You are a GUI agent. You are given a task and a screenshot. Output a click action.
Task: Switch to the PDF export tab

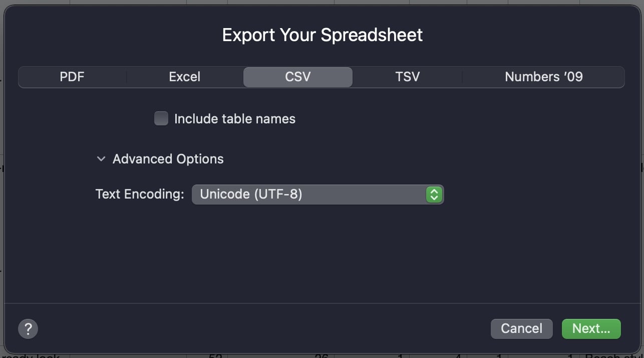click(x=72, y=77)
